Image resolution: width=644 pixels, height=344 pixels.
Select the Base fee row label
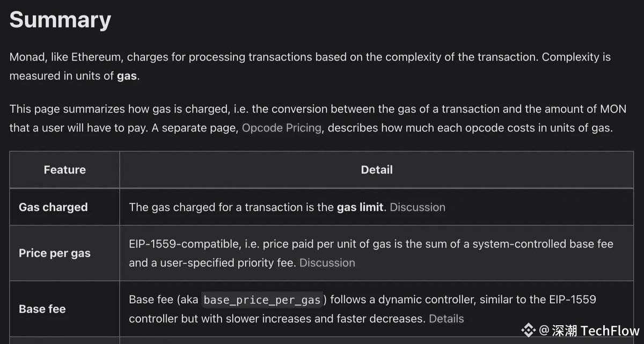42,309
